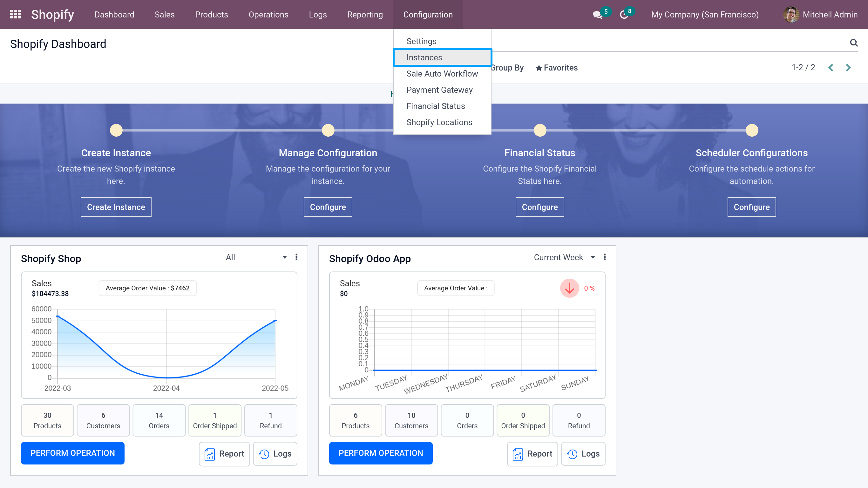The height and width of the screenshot is (488, 868).
Task: Open the Products menu
Action: 212,15
